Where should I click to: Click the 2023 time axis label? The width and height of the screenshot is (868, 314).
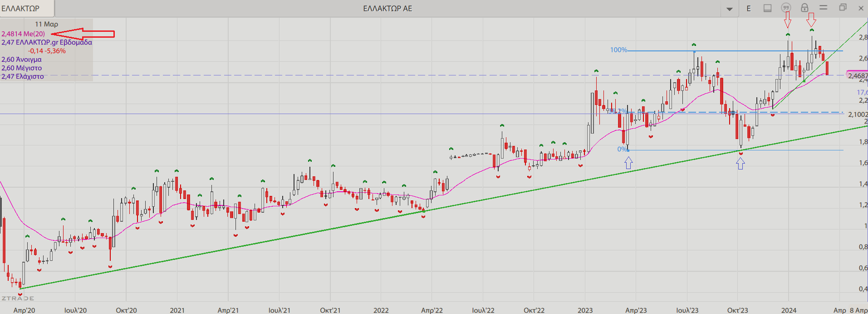tap(585, 310)
